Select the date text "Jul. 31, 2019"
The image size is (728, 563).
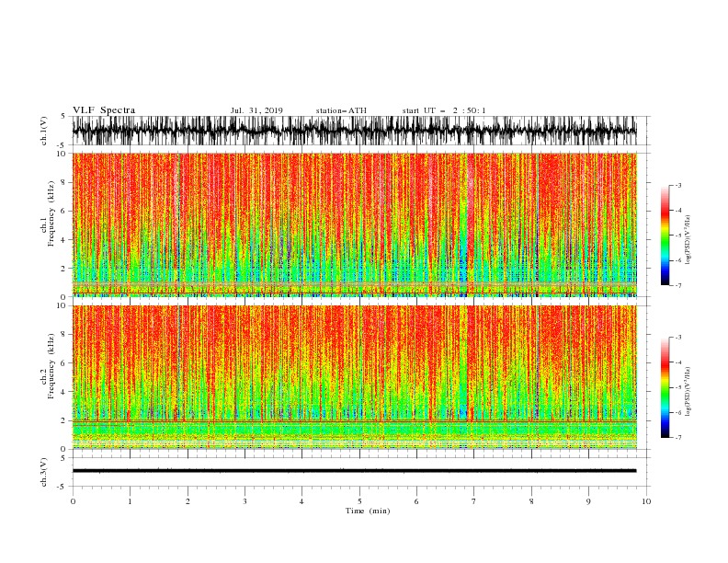pos(256,110)
